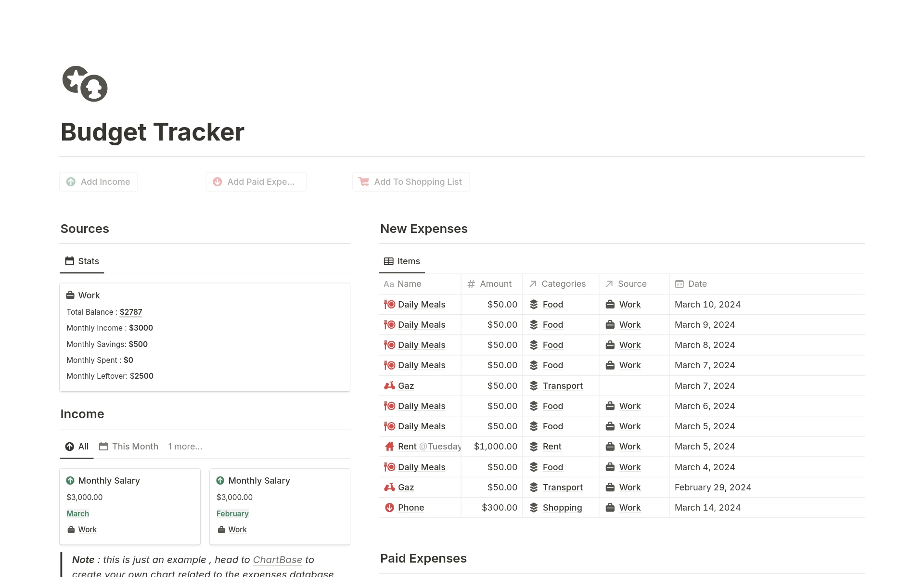Click the Budget Tracker page icon
The width and height of the screenshot is (924, 577).
[85, 84]
